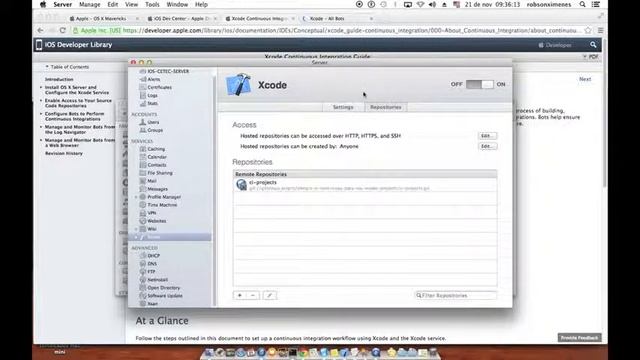This screenshot has height=360, width=640.
Task: Open Logs in the Server sidebar
Action: (152, 95)
